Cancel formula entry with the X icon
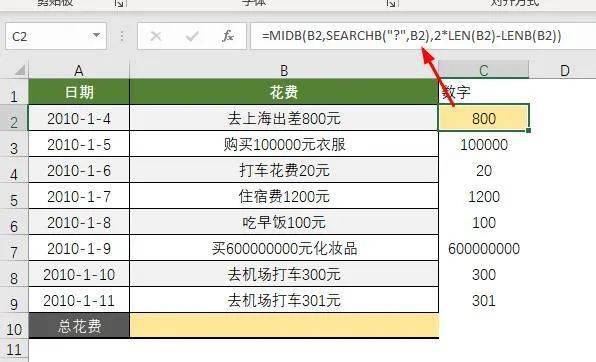 click(156, 37)
